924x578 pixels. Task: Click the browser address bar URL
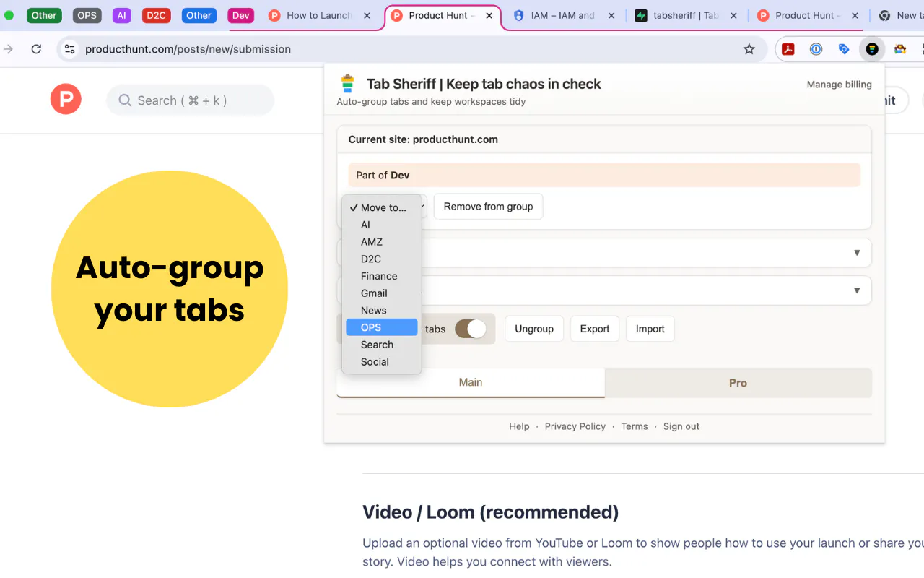(188, 49)
